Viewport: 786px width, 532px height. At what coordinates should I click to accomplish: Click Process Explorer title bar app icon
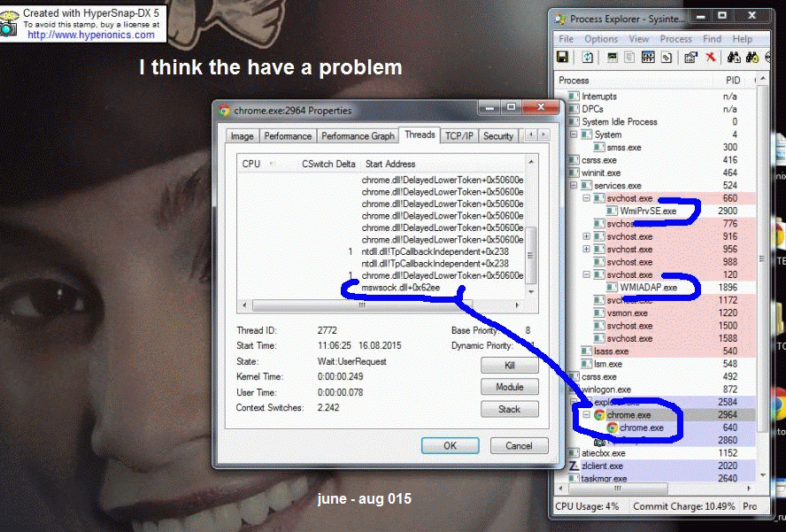coord(560,19)
